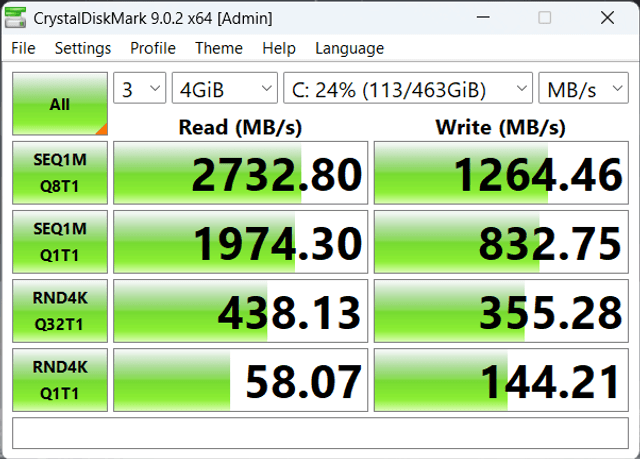Image resolution: width=640 pixels, height=459 pixels.
Task: Open the test size dropdown showing 4GiB
Action: pos(225,88)
